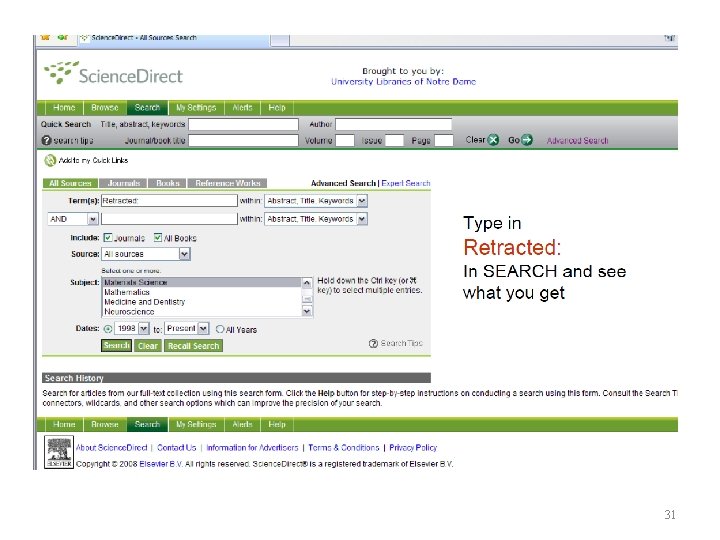Click the Volume field
Viewport: 720px width, 540px height.
[x=345, y=141]
